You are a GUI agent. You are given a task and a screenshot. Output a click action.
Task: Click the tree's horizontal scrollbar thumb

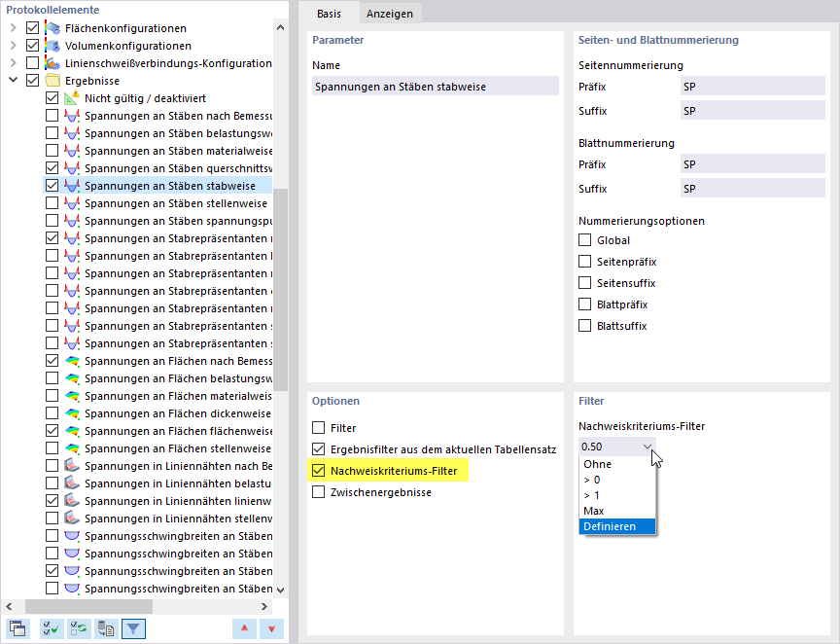coord(88,606)
